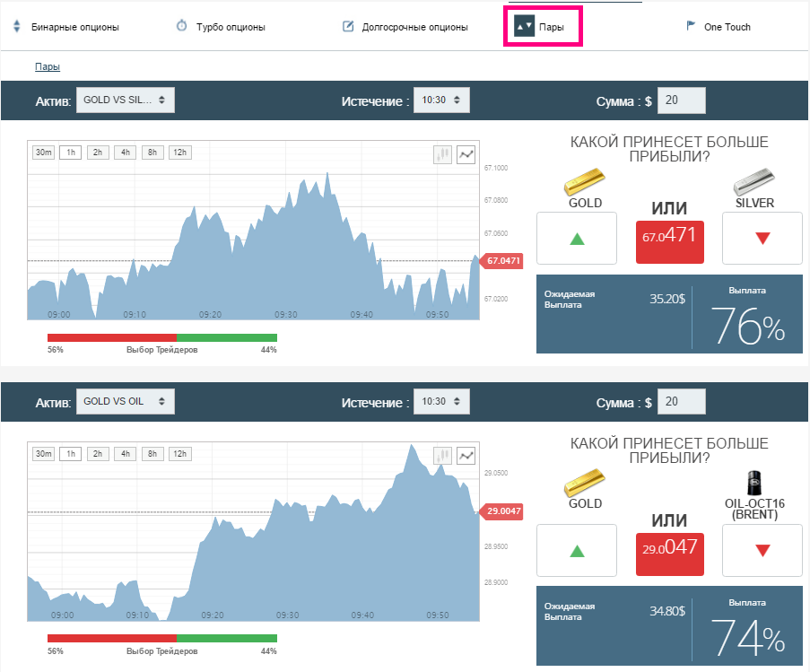Viewport: 810px width, 672px height.
Task: Select line chart icon on top chart
Action: [466, 154]
